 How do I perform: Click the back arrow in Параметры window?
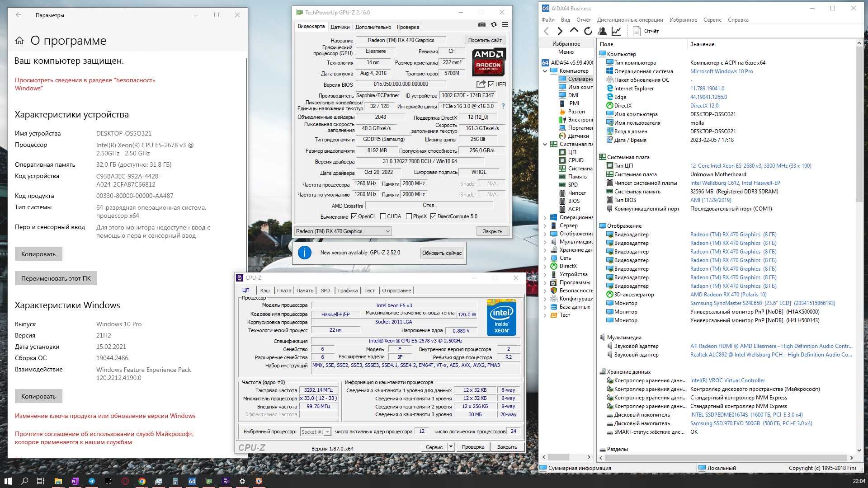click(x=18, y=15)
